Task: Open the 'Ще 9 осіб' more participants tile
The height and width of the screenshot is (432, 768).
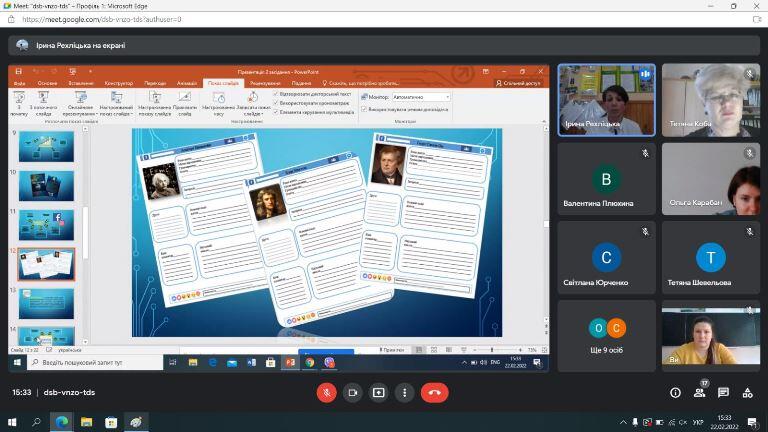Action: (x=606, y=336)
